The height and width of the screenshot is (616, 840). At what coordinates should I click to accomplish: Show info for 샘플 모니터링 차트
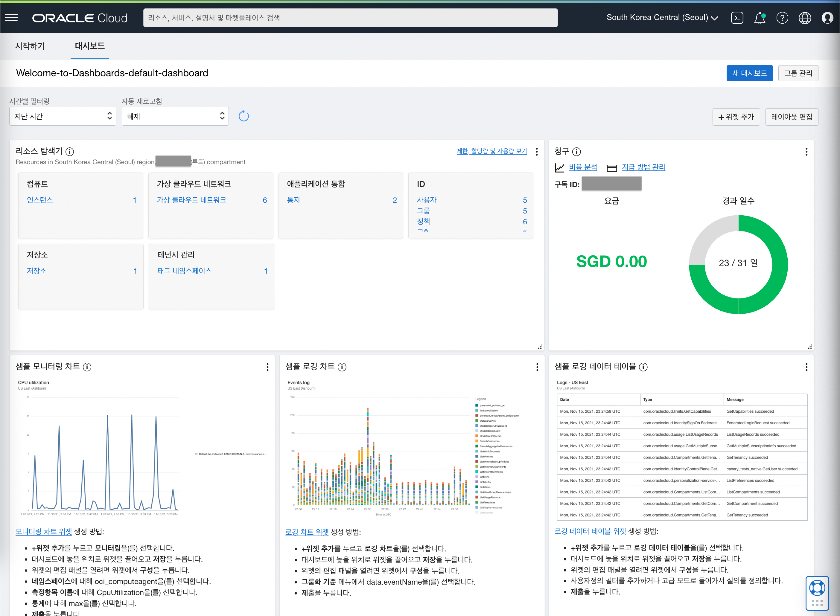(87, 367)
